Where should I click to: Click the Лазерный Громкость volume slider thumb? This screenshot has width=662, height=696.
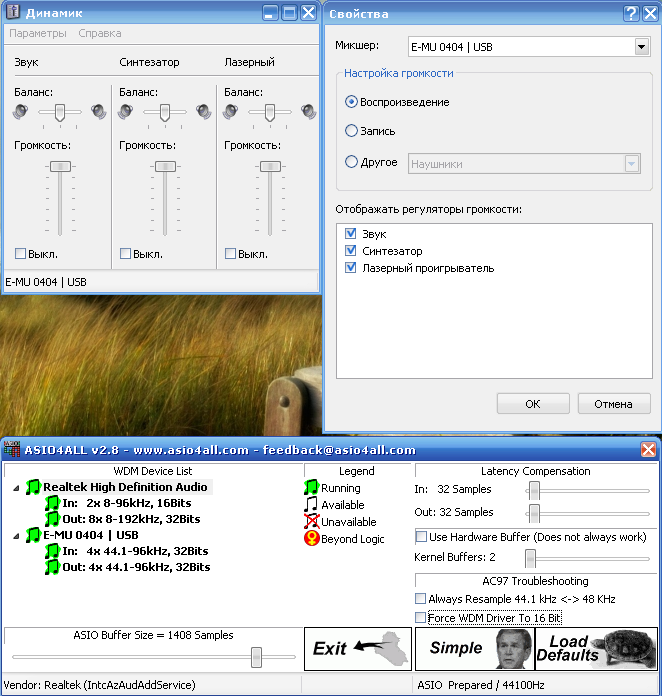(270, 166)
